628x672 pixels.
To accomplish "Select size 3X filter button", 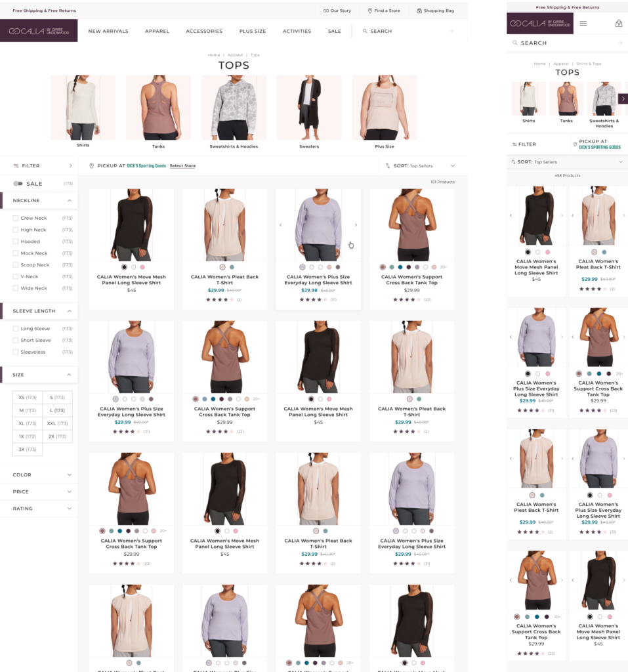I will 28,450.
